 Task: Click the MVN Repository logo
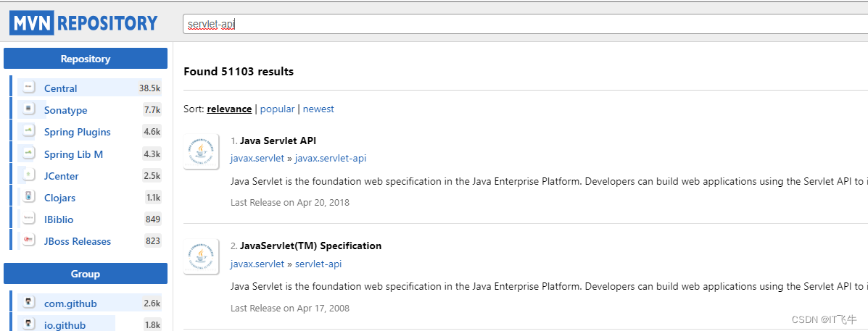[x=84, y=23]
